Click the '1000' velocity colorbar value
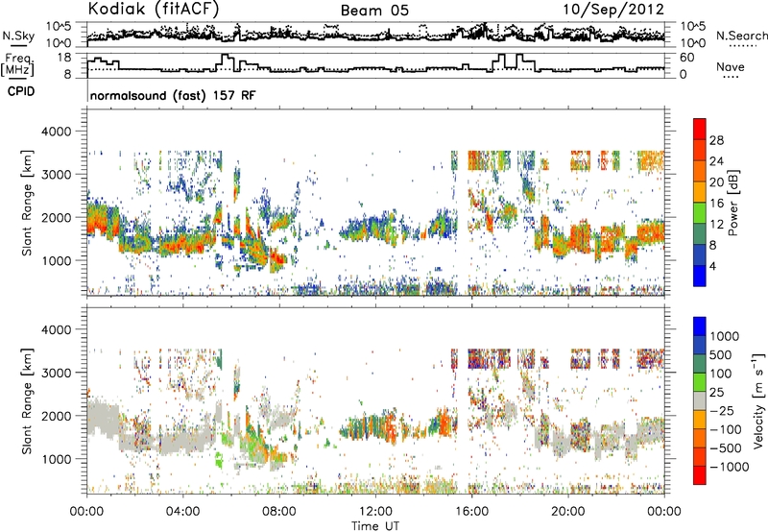Image resolution: width=768 pixels, height=532 pixels. (725, 336)
